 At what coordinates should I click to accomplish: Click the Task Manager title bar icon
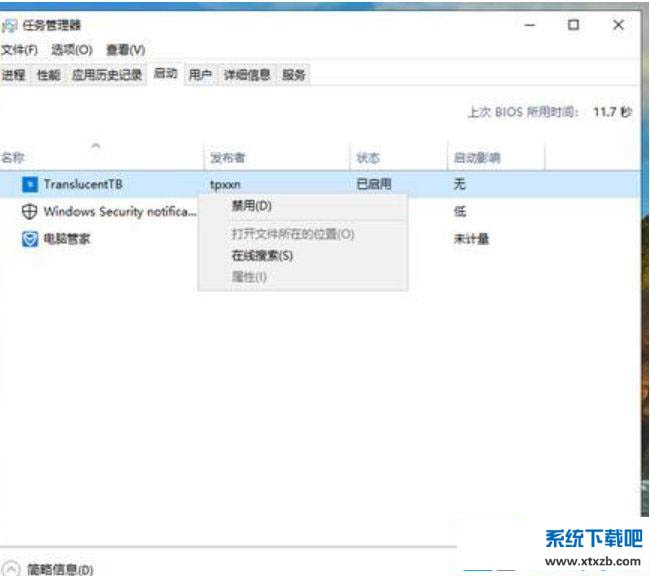click(x=9, y=25)
